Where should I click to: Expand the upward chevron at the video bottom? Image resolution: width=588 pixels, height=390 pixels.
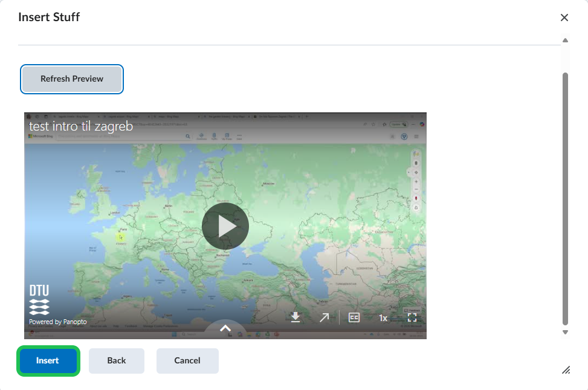225,328
